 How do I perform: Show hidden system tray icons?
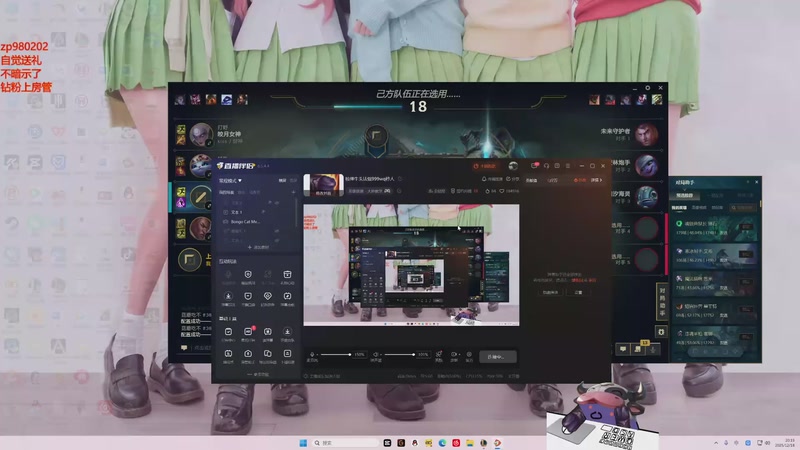pos(716,443)
